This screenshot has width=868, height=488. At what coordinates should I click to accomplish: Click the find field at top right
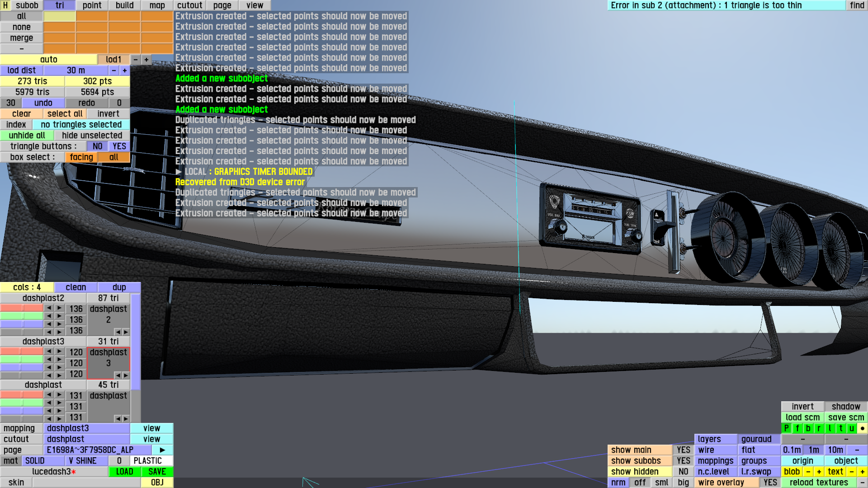857,5
